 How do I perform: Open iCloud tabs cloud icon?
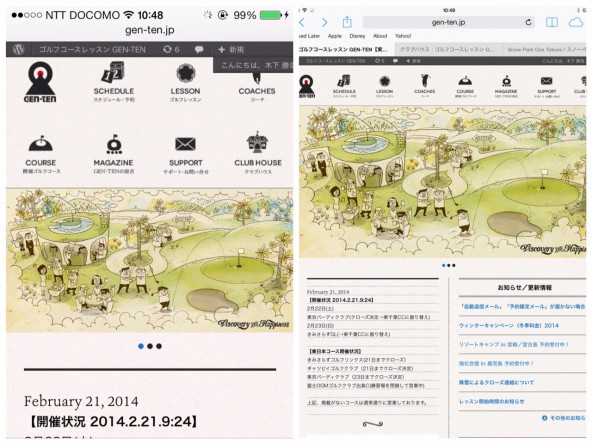tap(576, 22)
